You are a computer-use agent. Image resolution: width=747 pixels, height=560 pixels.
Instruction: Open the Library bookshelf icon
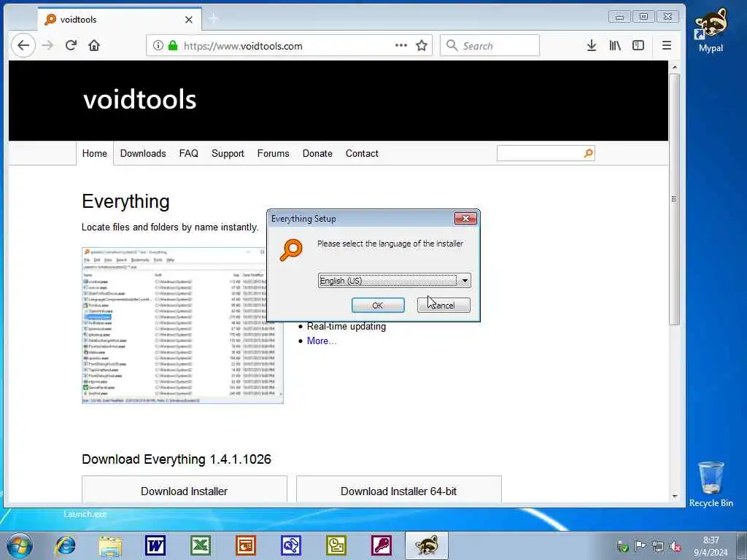click(615, 46)
